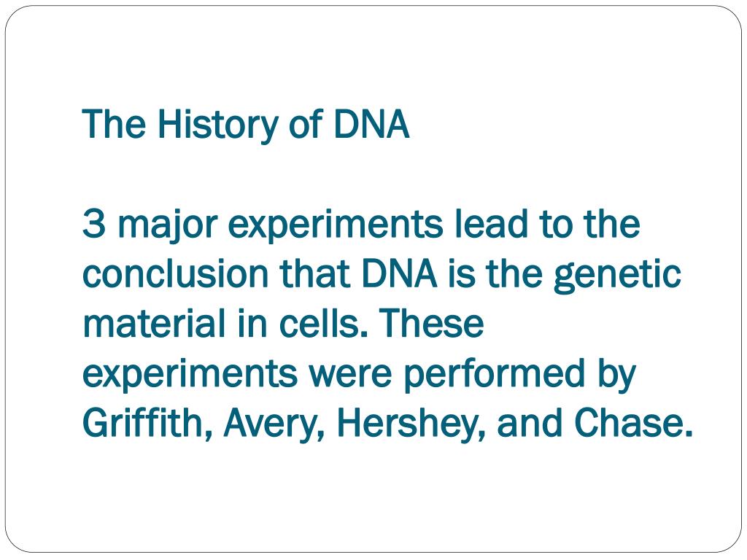The width and height of the screenshot is (747, 560).
Task: Click the word 'conclusion' in the body text
Action: click(176, 274)
